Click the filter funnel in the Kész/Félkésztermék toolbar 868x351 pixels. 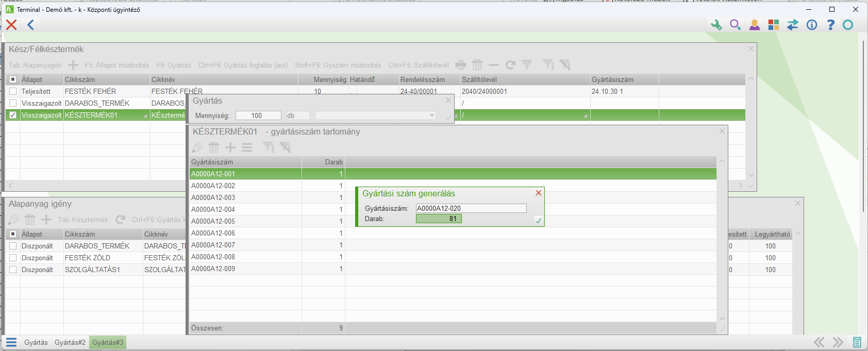point(527,65)
